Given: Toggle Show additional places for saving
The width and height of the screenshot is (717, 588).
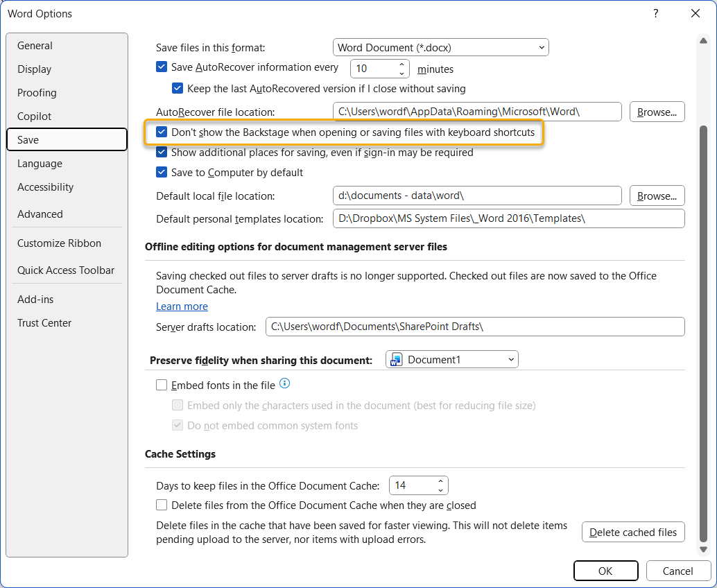Looking at the screenshot, I should click(x=162, y=153).
